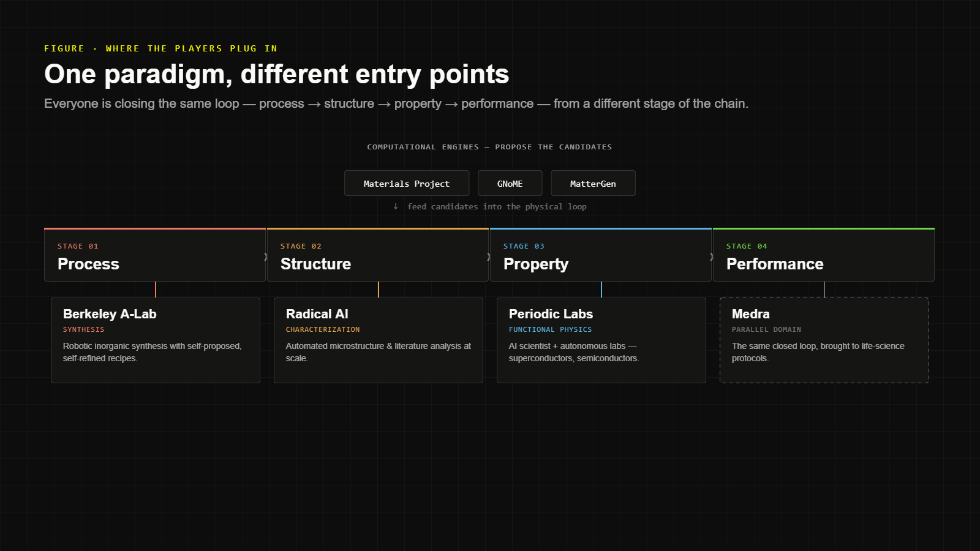The width and height of the screenshot is (980, 551).
Task: Click the subtitle starting 'Everyone is closing the same loop'
Action: tap(396, 103)
